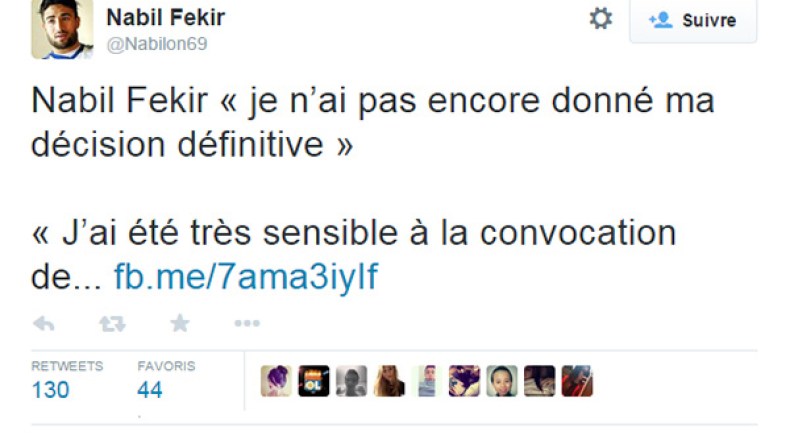Favorite the tweet with the star
790x444 pixels.
click(x=179, y=323)
